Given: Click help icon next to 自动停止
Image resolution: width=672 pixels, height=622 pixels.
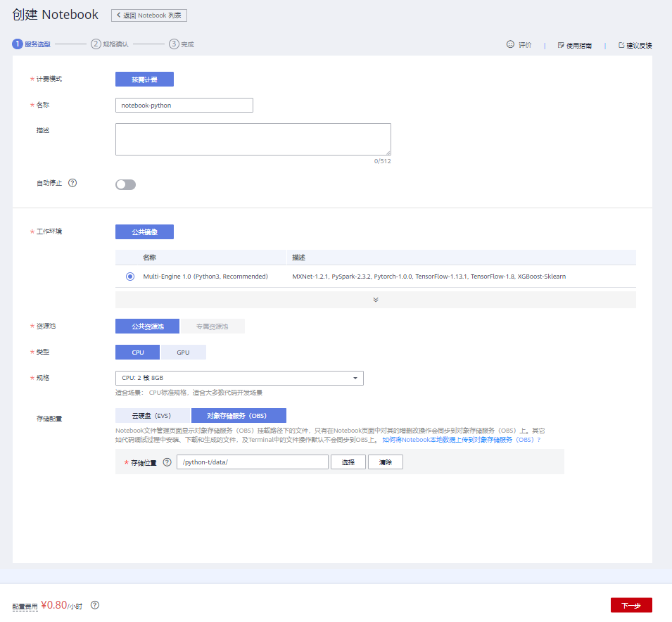Looking at the screenshot, I should (72, 183).
